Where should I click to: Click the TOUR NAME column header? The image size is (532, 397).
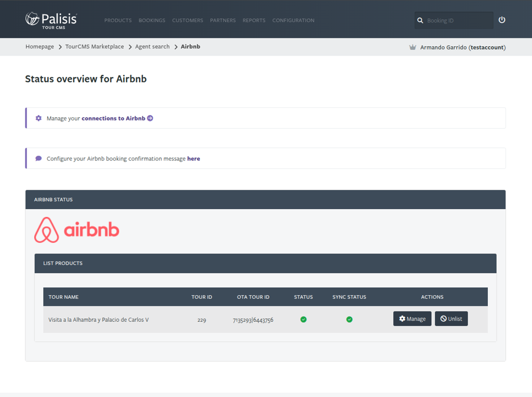63,297
